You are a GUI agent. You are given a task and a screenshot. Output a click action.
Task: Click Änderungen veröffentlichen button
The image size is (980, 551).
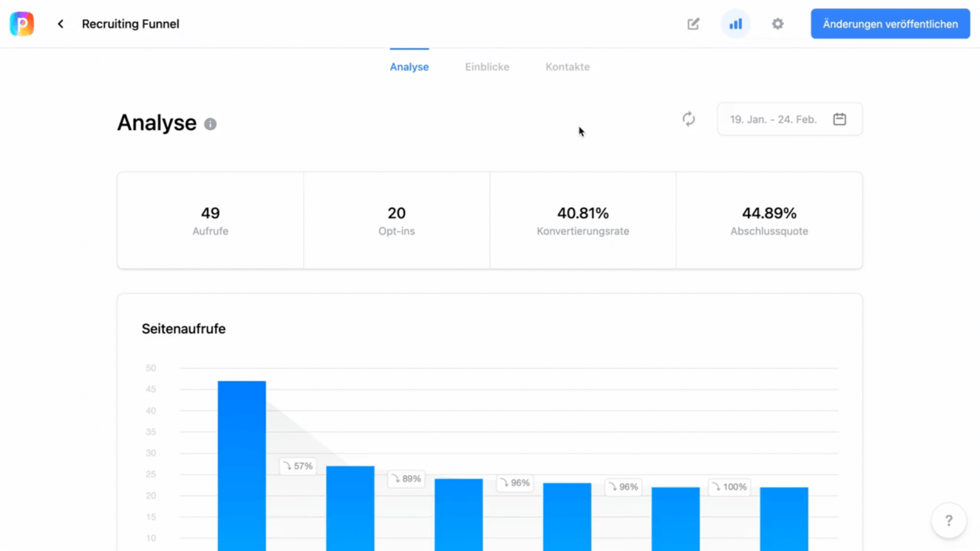890,24
